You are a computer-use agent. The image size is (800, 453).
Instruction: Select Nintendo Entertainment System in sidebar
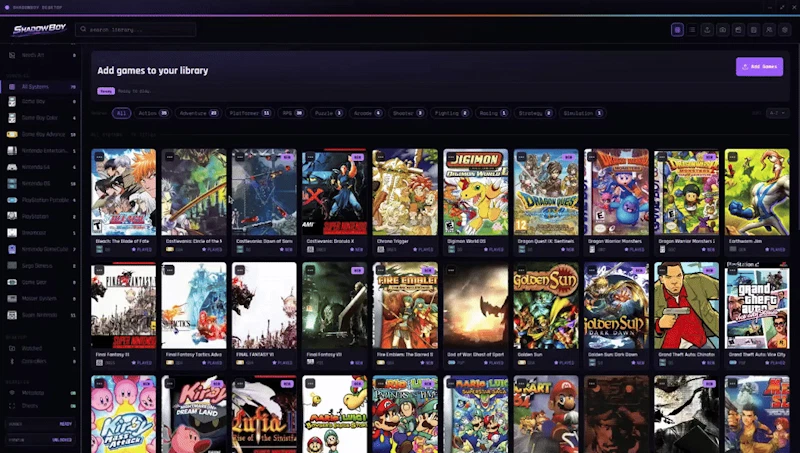tap(41, 150)
